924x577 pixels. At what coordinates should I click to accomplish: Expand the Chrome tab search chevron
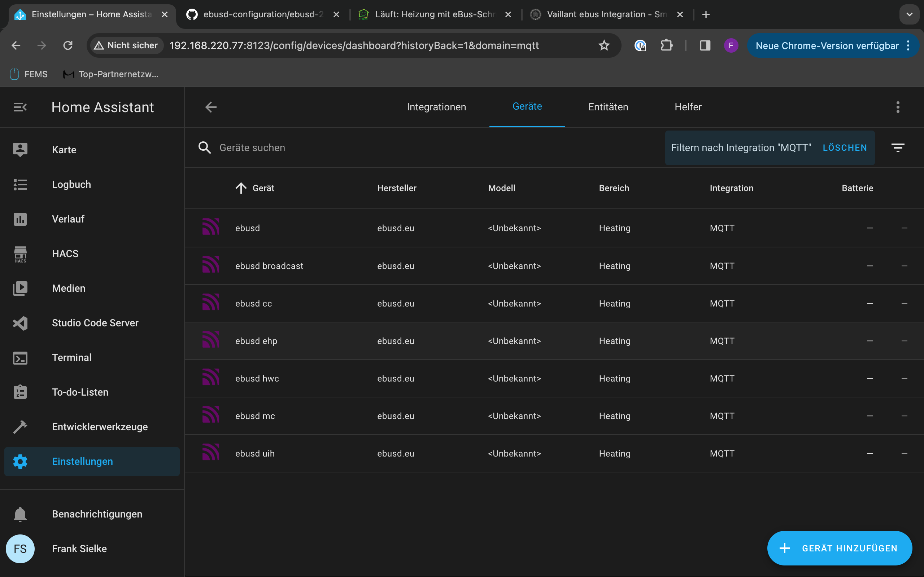[x=909, y=14]
